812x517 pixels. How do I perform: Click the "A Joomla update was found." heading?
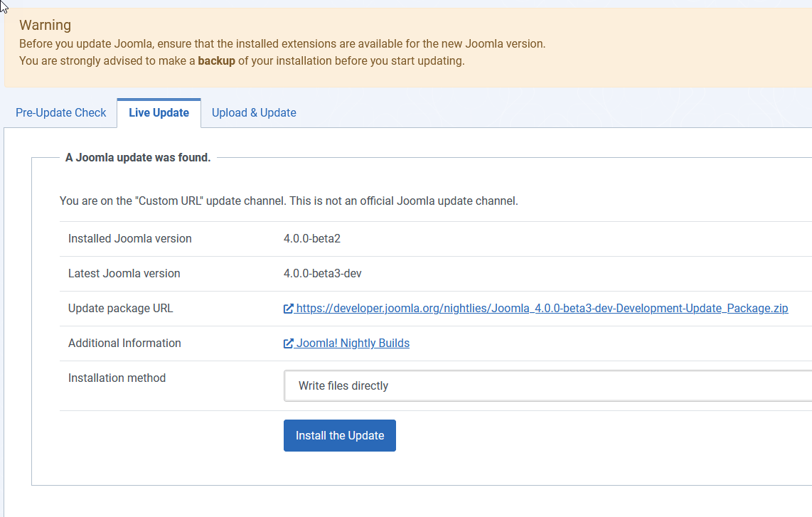[138, 157]
